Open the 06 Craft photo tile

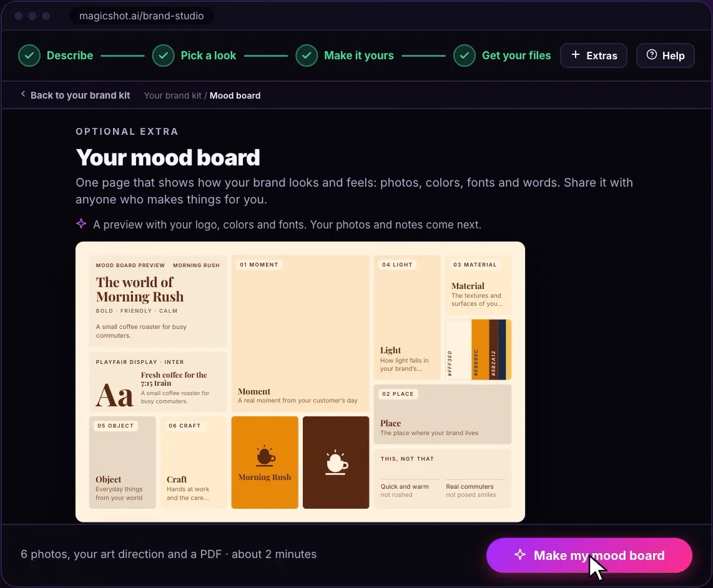(x=194, y=463)
